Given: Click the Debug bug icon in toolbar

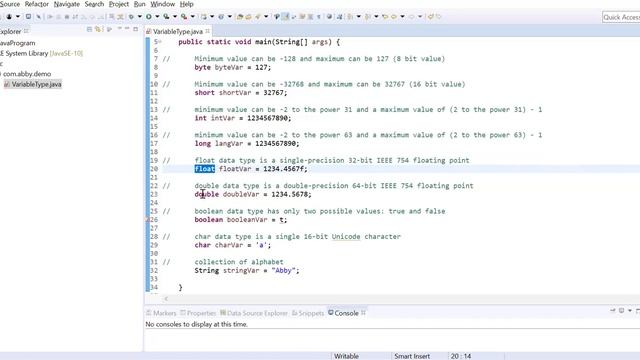Looking at the screenshot, I should point(131,17).
